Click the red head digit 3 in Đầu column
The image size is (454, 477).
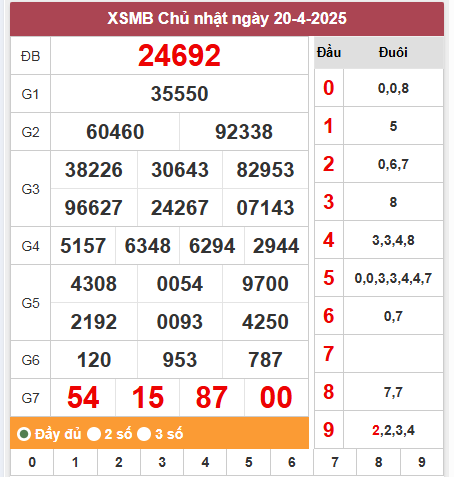pos(329,202)
